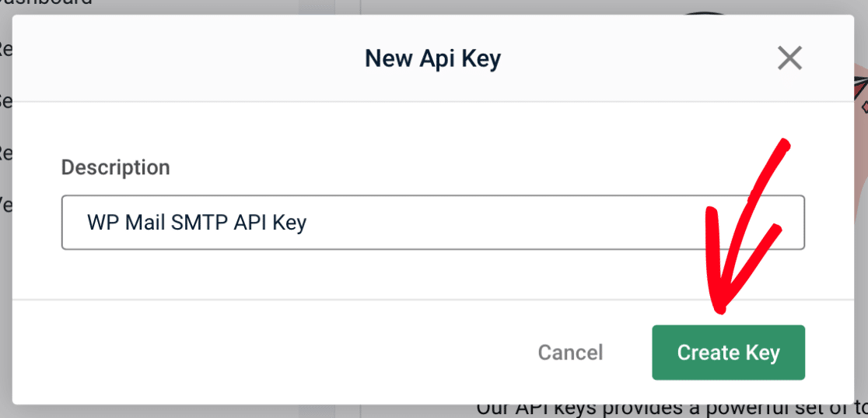Click the New Api Key dialog title
Viewport: 868px width, 418px height.
433,58
